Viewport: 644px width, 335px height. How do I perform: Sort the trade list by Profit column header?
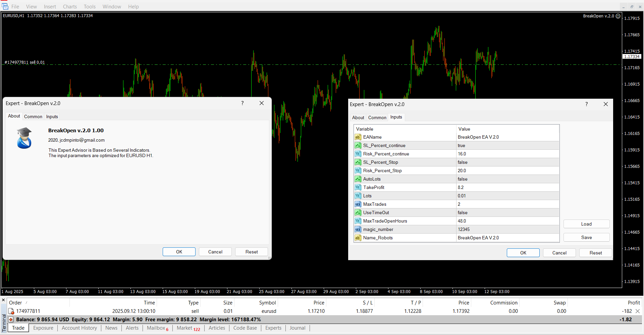click(634, 302)
